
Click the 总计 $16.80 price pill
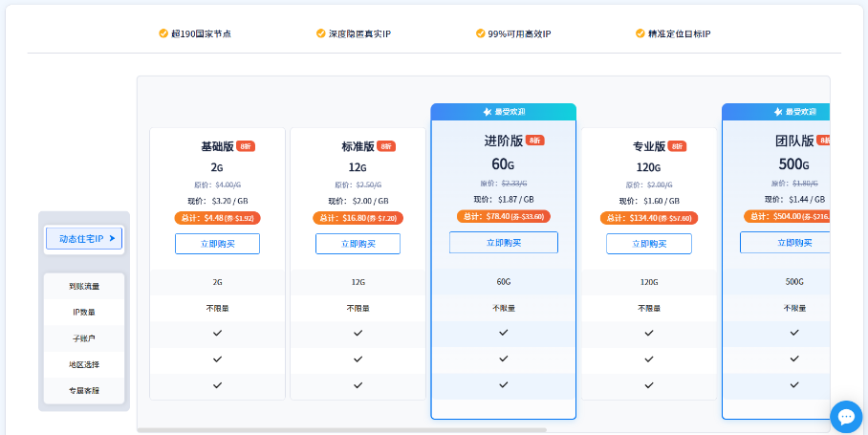pyautogui.click(x=358, y=218)
